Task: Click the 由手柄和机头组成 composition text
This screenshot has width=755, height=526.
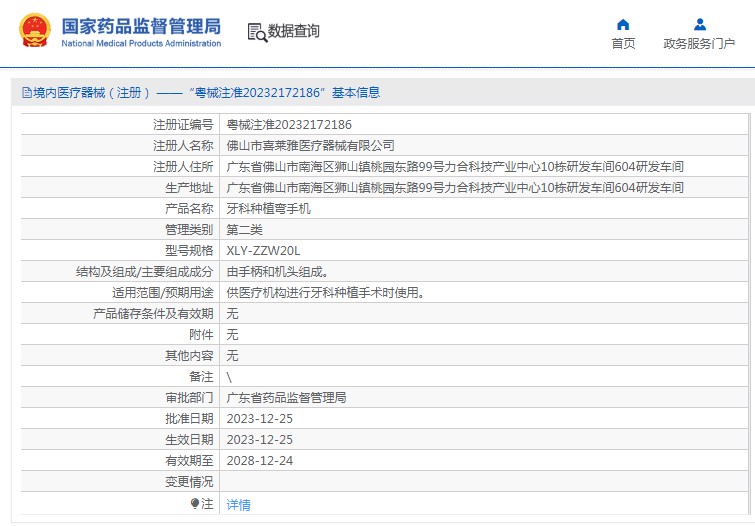Action: point(277,272)
